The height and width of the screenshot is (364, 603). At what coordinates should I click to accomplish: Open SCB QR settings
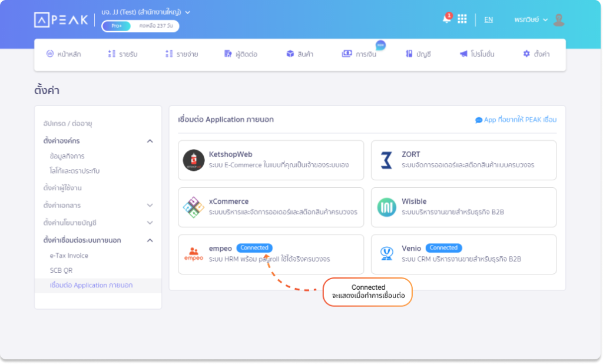(61, 270)
